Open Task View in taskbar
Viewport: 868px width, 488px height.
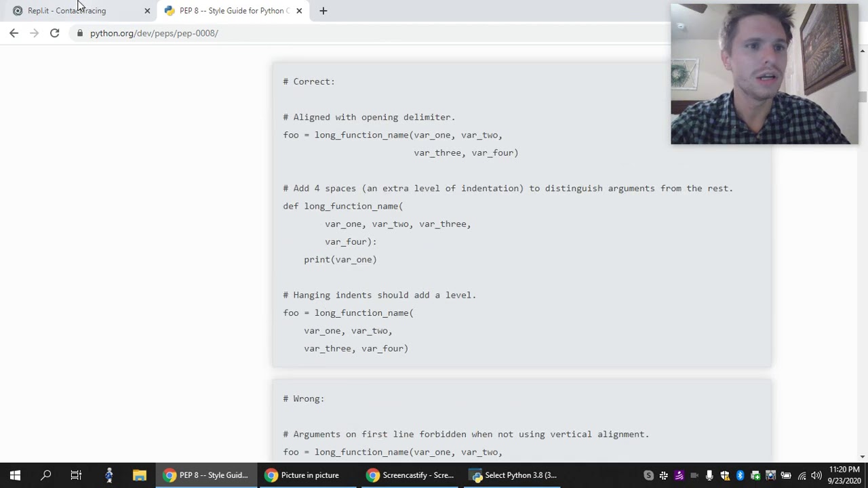click(76, 475)
